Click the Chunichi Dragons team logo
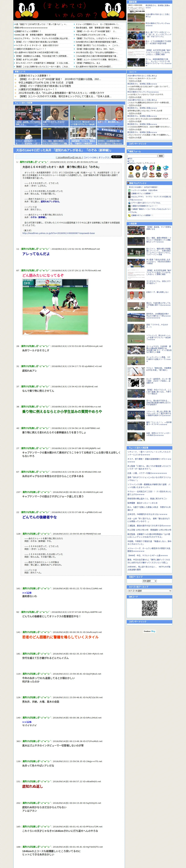 [166, 168]
